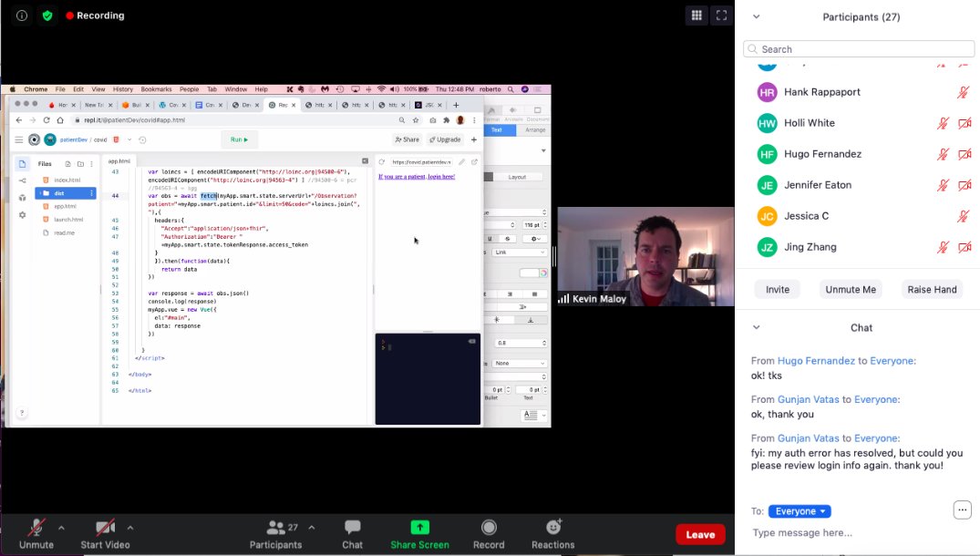980x556 pixels.
Task: Select participant Hugo Fernandez
Action: (859, 154)
